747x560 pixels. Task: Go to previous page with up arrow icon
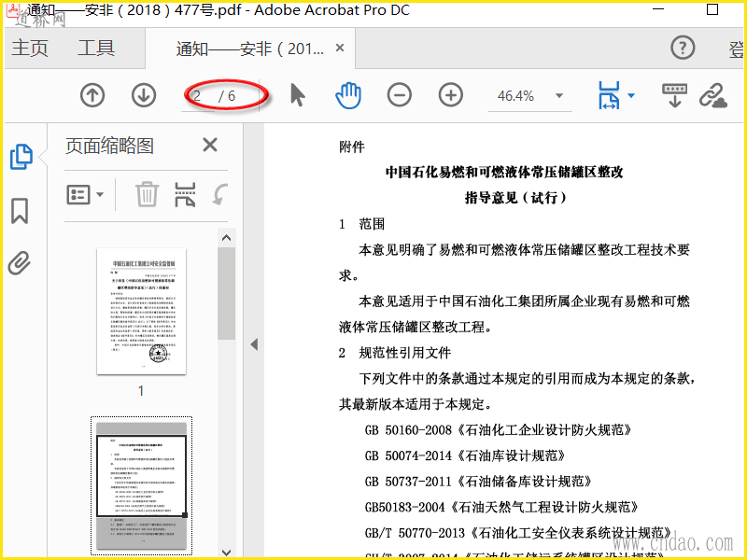click(x=92, y=95)
